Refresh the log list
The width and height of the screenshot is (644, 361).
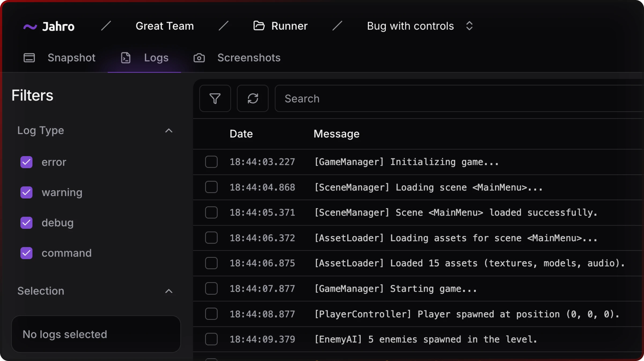(x=253, y=98)
